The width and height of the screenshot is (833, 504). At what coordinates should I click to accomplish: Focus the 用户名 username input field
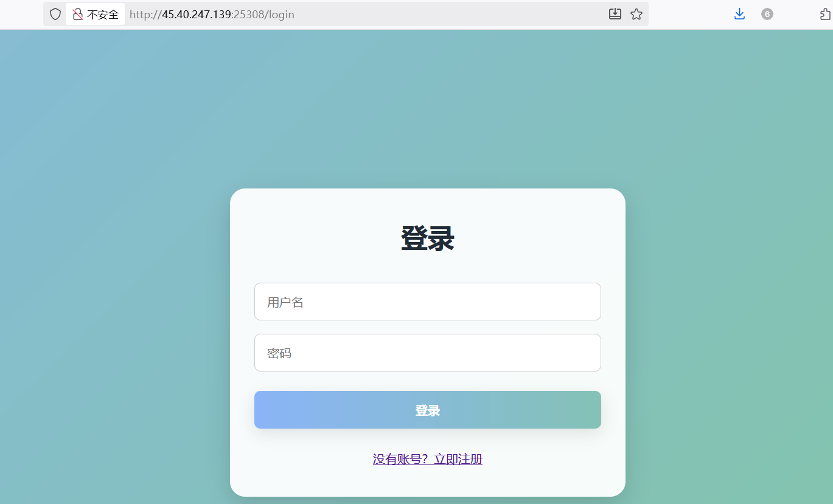click(x=427, y=302)
